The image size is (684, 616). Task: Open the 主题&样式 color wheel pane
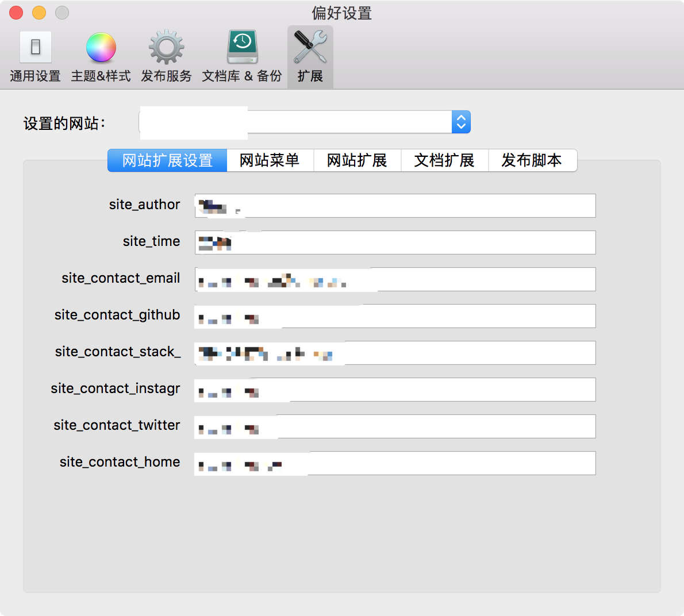101,56
